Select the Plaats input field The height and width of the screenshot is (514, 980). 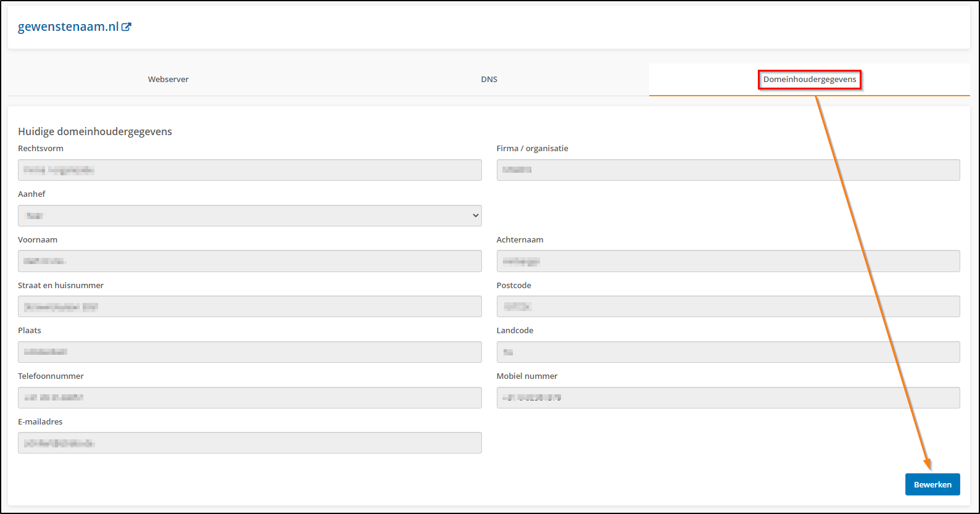[x=249, y=352]
